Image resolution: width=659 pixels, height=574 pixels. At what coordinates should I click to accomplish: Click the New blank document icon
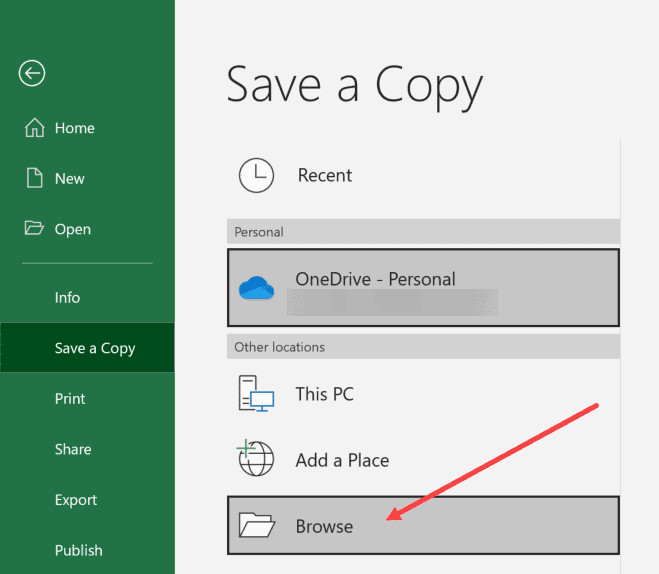point(34,178)
